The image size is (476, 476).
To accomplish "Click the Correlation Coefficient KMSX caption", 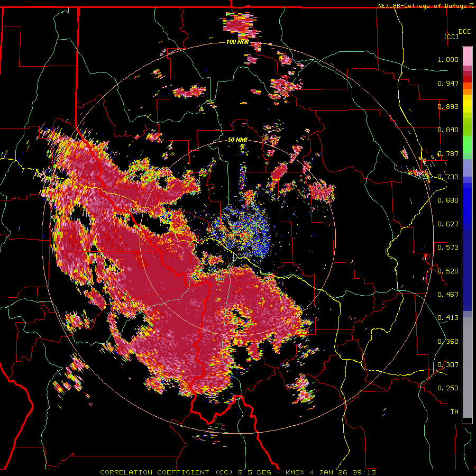I will 238,472.
